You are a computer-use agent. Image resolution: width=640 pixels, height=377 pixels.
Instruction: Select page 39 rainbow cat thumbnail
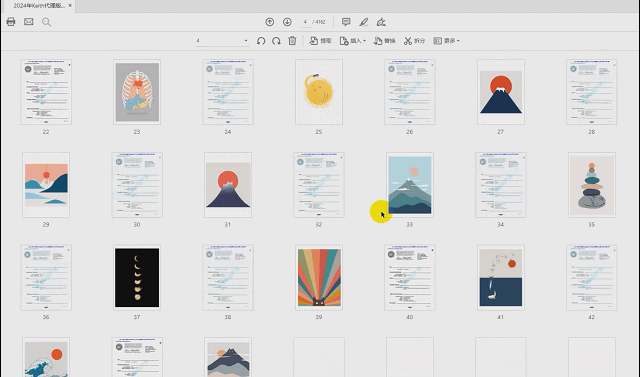click(319, 277)
